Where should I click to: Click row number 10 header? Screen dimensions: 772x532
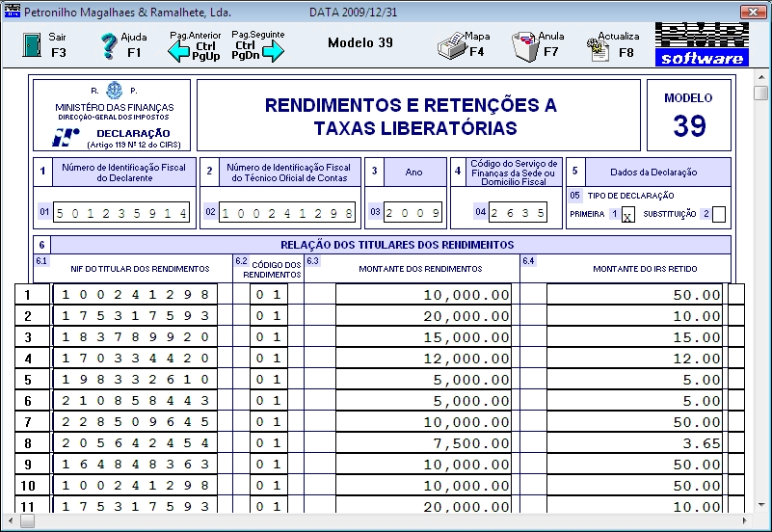point(32,485)
